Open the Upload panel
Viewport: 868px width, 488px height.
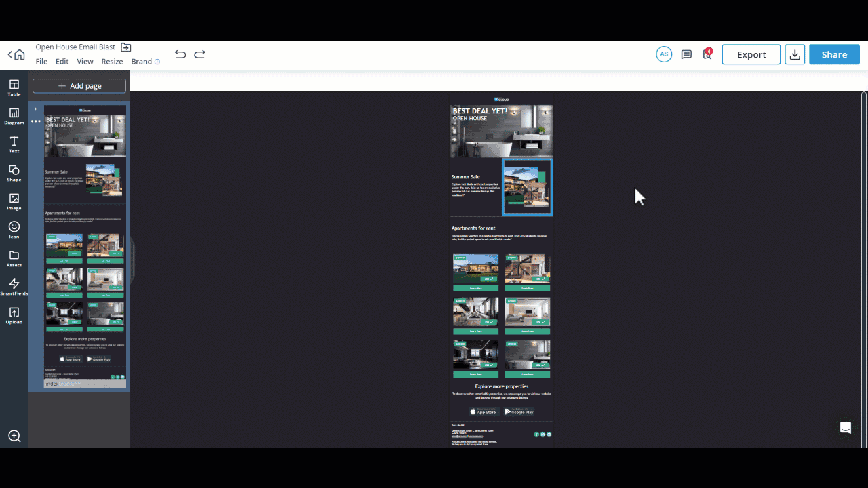click(14, 315)
